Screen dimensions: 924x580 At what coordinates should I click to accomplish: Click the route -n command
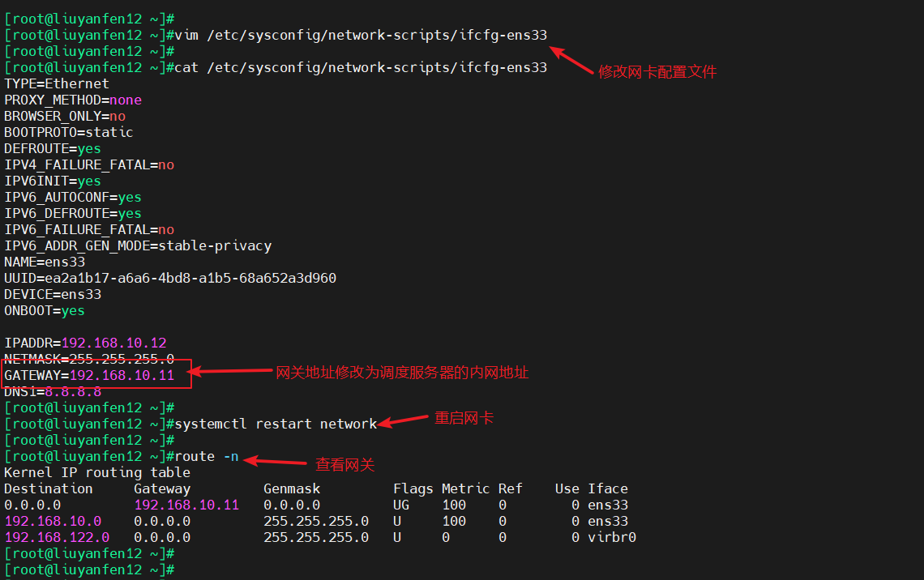[207, 456]
